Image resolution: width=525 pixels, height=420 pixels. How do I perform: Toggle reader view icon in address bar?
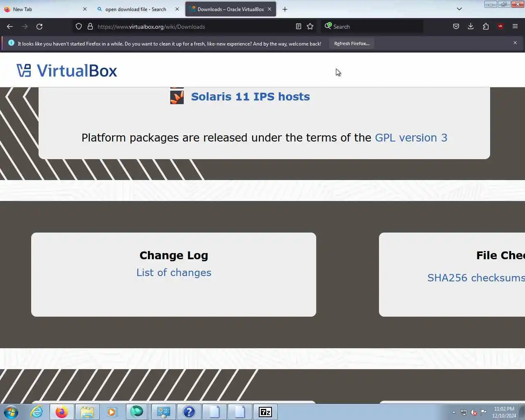tap(299, 27)
